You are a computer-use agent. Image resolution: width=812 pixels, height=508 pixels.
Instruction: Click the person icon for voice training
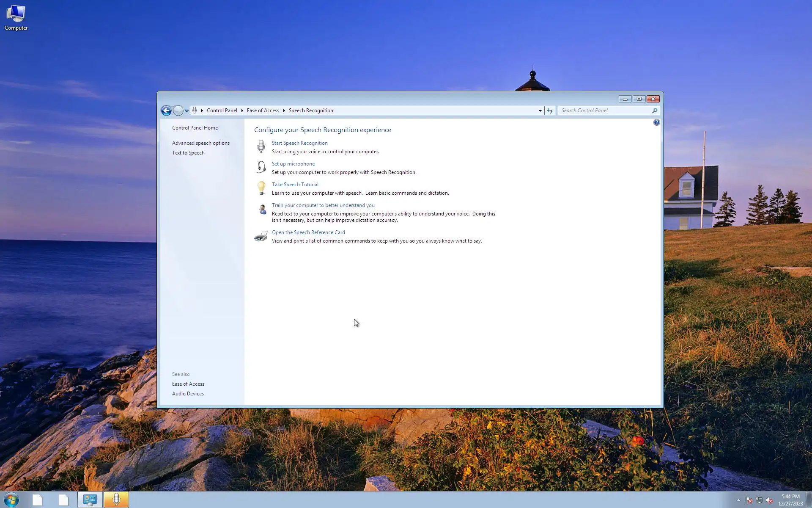(262, 209)
